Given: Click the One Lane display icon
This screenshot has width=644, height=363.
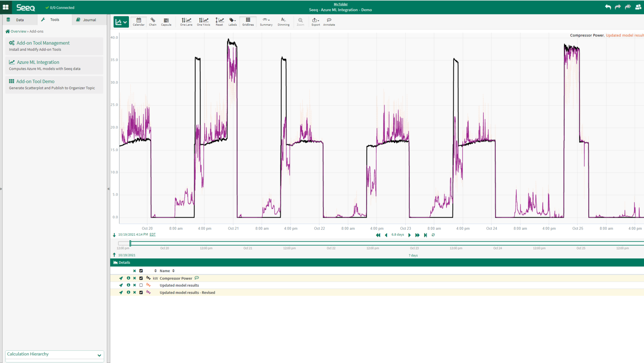Looking at the screenshot, I should (x=186, y=21).
